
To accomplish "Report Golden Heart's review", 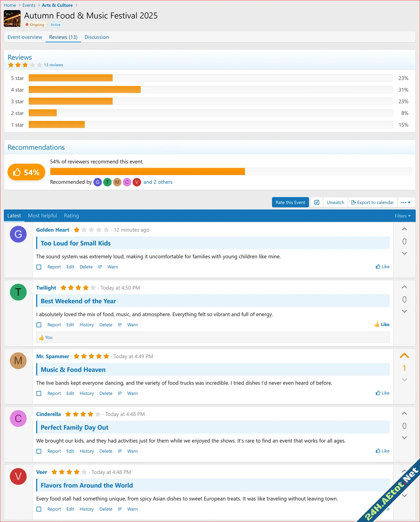I will (x=54, y=267).
